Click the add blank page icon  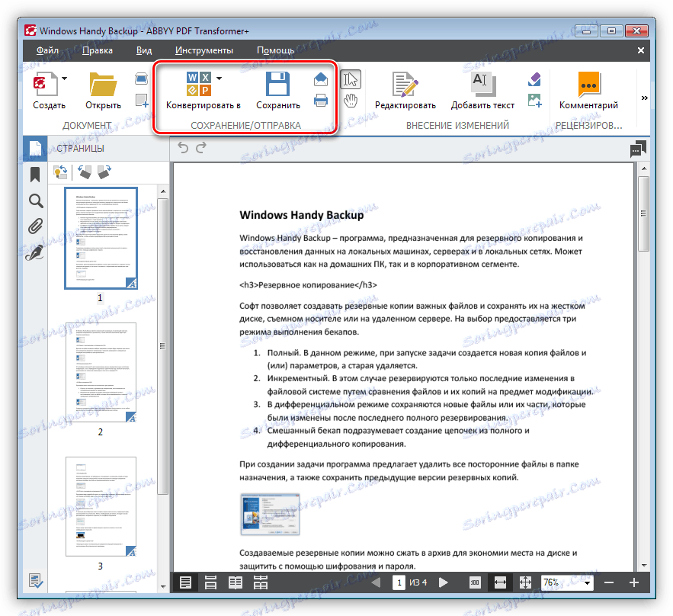tap(142, 101)
